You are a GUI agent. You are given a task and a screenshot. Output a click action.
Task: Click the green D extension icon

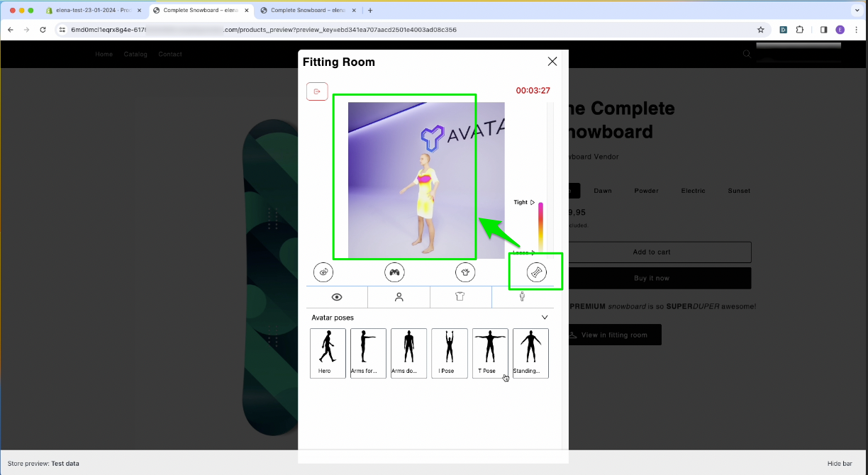click(784, 30)
